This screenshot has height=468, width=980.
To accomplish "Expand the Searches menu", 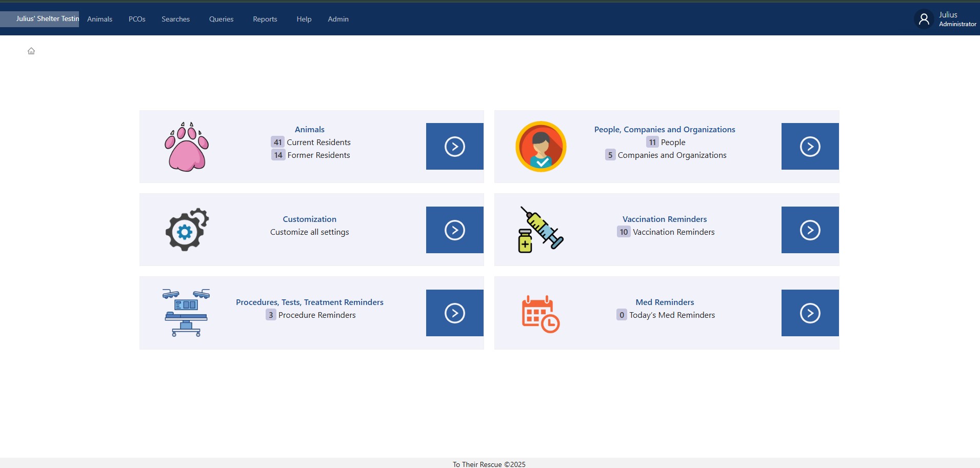I will point(175,19).
